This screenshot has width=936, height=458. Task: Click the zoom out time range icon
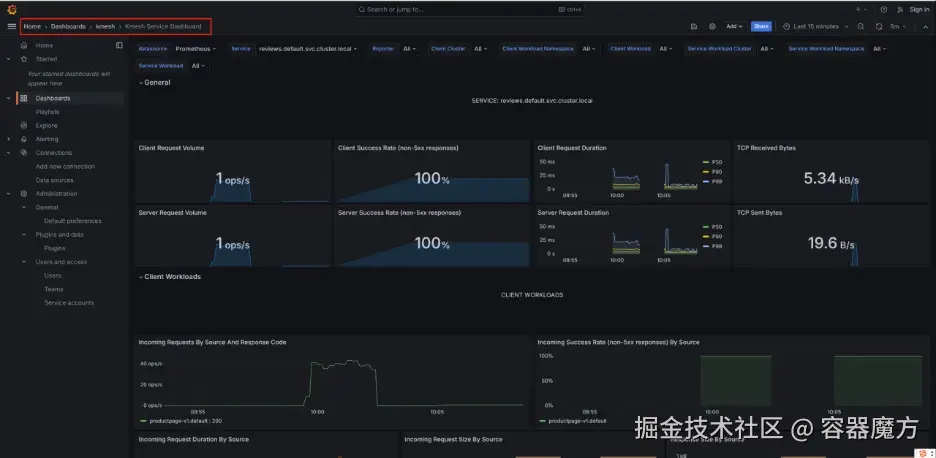click(861, 26)
